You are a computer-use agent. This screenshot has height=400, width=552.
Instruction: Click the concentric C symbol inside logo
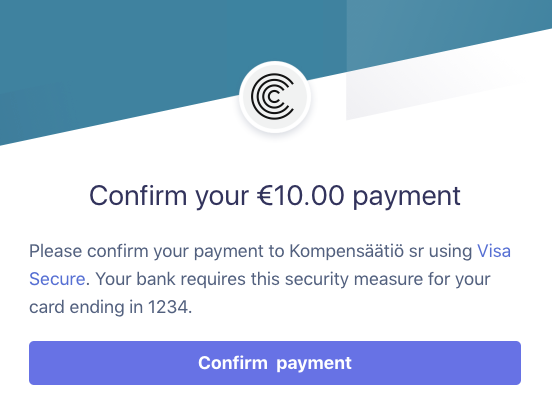pyautogui.click(x=273, y=96)
